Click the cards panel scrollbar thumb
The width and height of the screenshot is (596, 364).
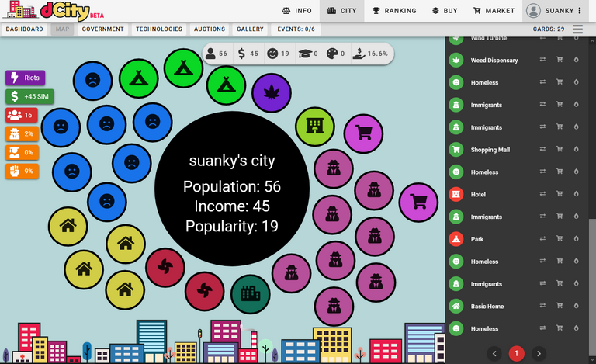click(592, 287)
